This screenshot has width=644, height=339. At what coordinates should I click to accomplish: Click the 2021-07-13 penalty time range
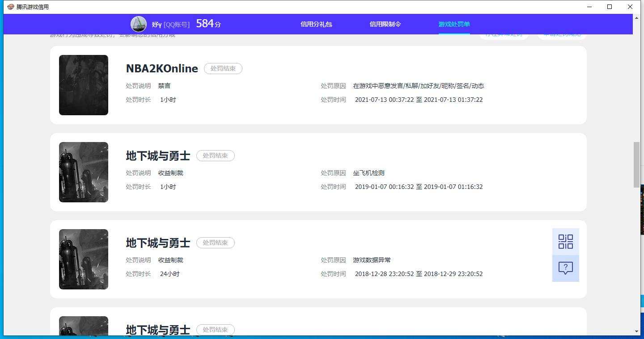[419, 100]
